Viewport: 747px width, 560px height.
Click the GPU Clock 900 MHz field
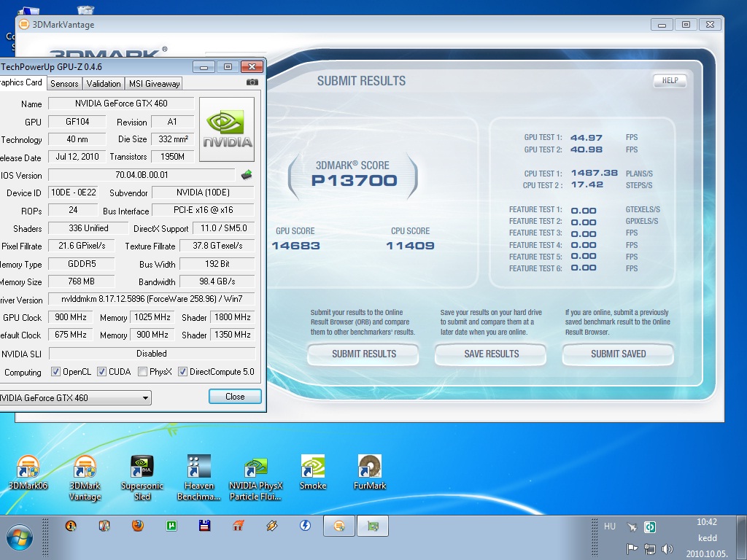[x=71, y=317]
